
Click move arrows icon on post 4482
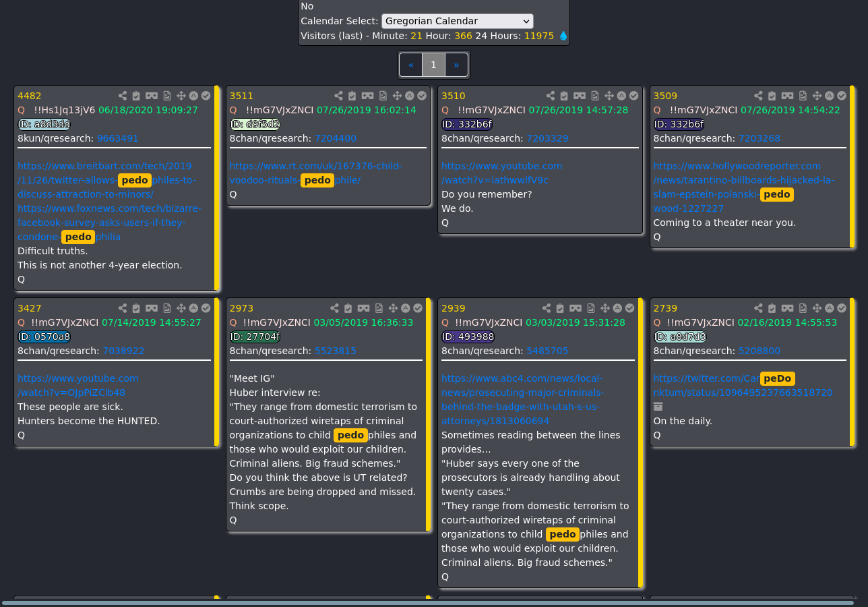[181, 96]
